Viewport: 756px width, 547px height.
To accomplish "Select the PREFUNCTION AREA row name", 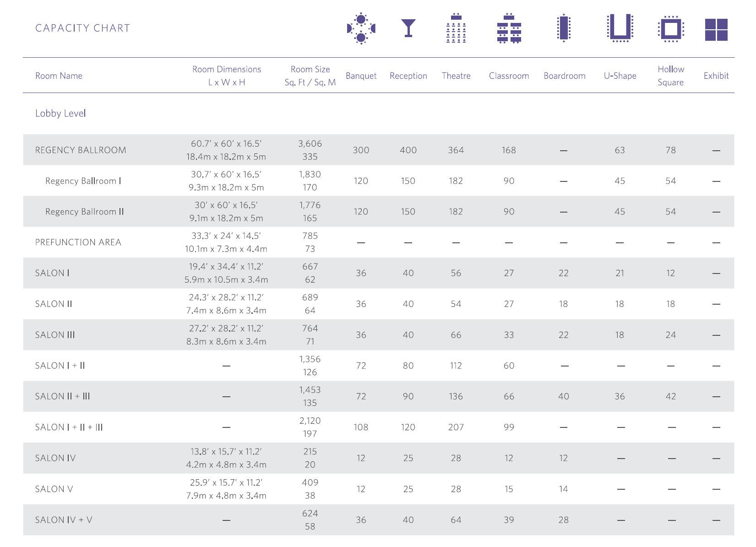I will (x=78, y=242).
